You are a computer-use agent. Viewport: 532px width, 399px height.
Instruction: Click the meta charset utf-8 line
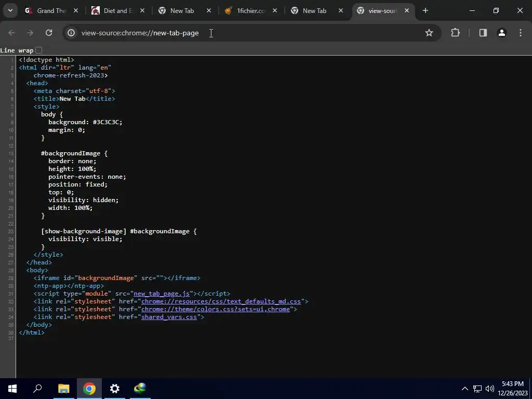pyautogui.click(x=74, y=91)
